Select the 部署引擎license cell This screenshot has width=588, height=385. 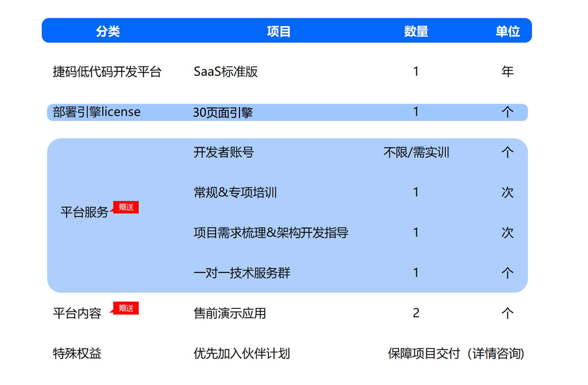tap(97, 112)
